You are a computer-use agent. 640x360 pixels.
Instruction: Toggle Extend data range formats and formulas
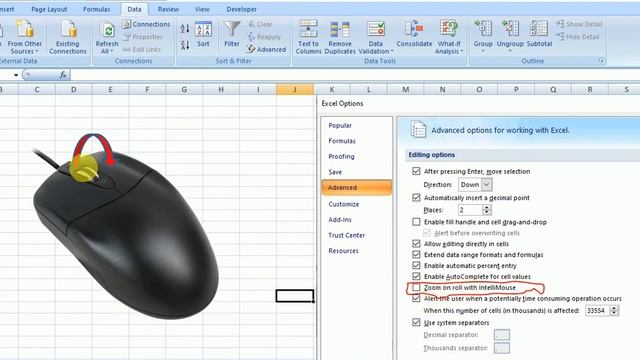[x=416, y=254]
